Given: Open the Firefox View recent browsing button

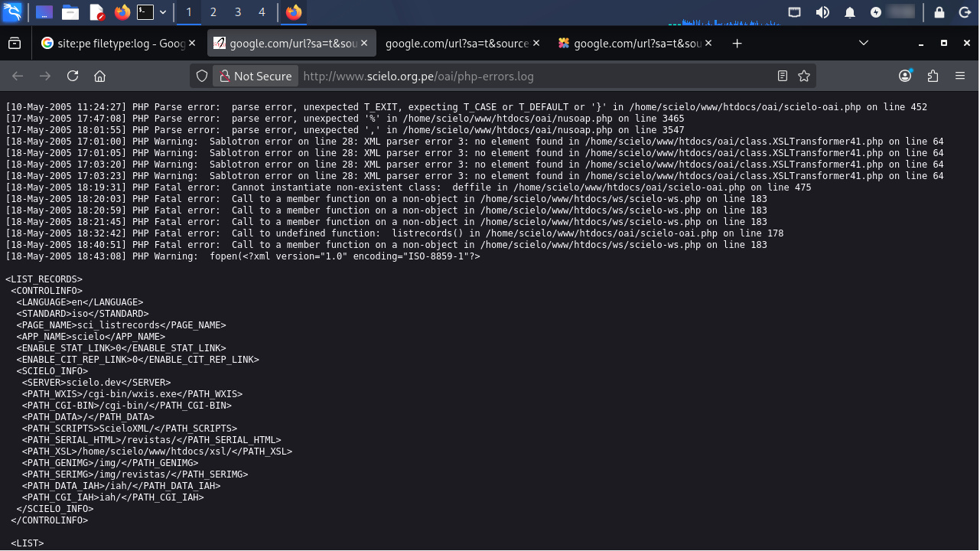Looking at the screenshot, I should coord(15,44).
